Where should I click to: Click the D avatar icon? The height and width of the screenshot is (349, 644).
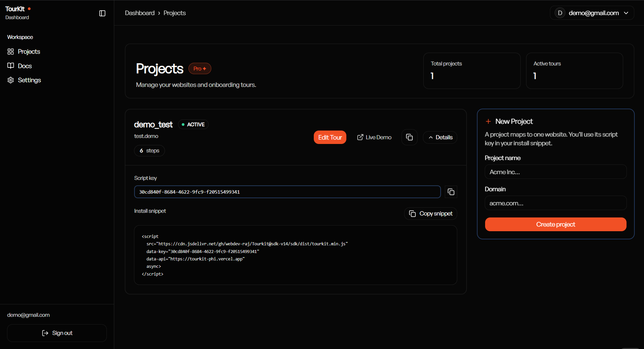coord(560,13)
